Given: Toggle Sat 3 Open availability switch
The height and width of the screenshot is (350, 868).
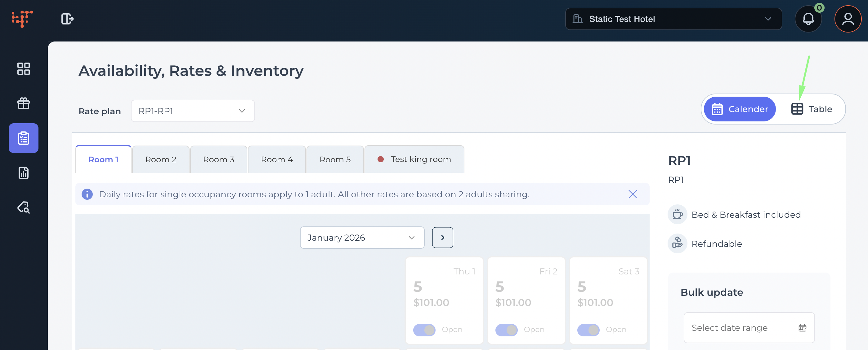Looking at the screenshot, I should [588, 330].
